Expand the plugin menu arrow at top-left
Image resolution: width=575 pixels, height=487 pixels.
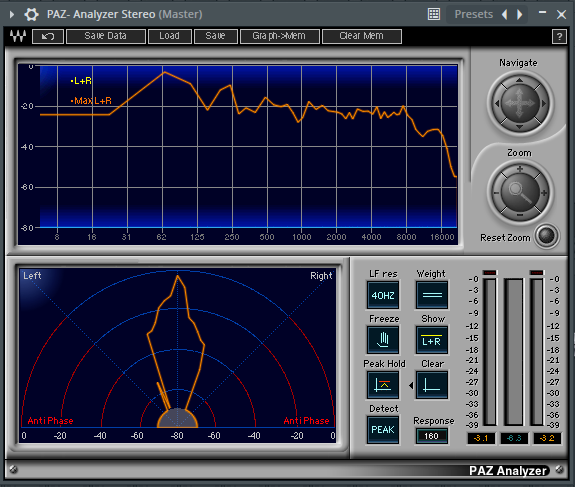(12, 15)
